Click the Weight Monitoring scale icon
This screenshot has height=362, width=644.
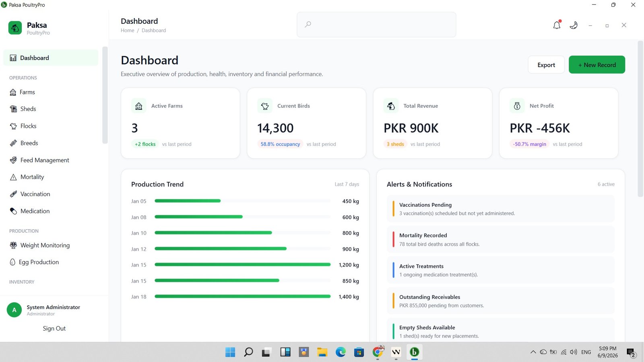pos(13,245)
